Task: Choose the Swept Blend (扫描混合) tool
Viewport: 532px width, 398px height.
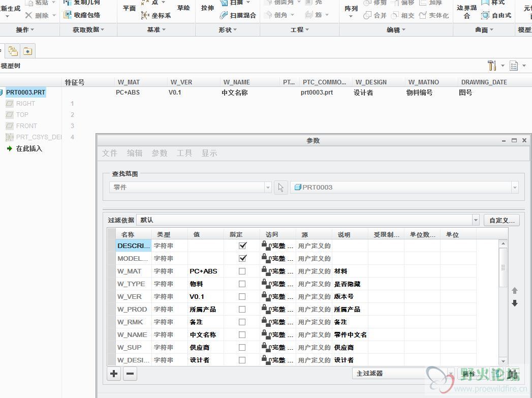Action: [x=238, y=15]
